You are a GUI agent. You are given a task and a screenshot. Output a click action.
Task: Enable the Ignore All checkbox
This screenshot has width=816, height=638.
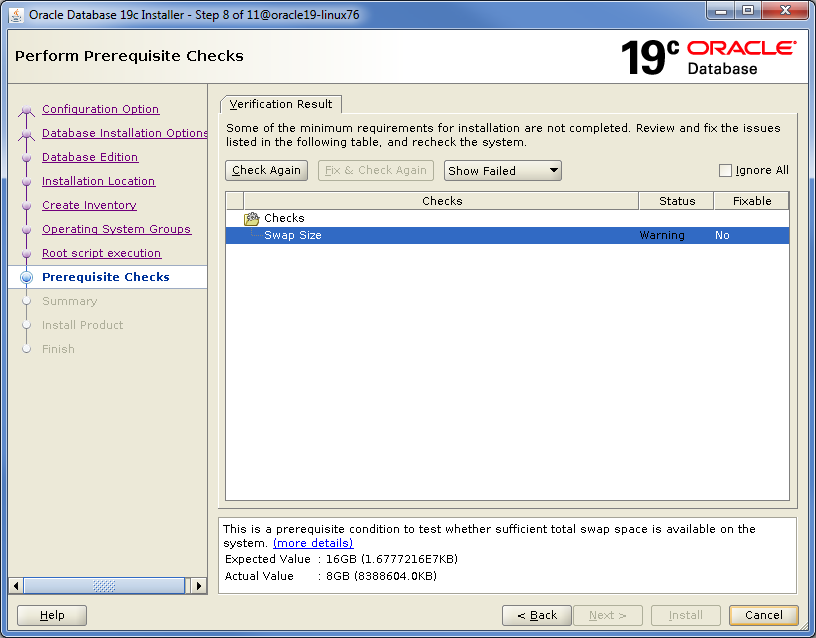pos(725,170)
